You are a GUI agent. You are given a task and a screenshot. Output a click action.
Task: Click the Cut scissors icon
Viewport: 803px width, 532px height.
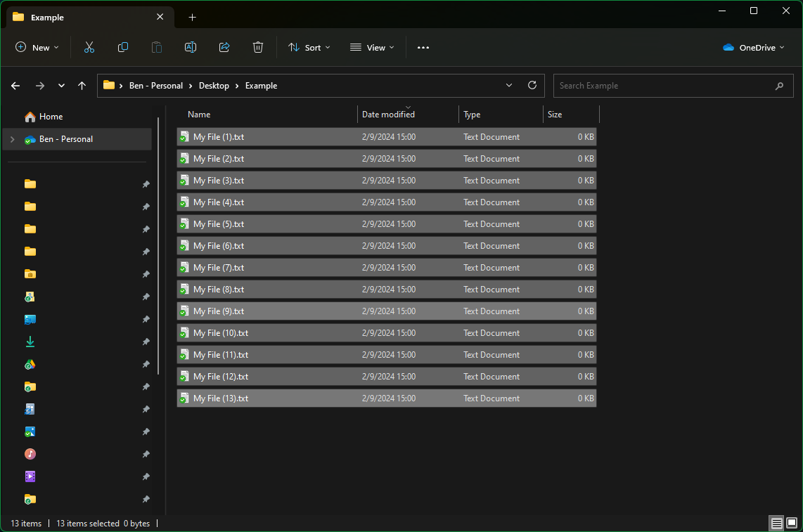[89, 47]
